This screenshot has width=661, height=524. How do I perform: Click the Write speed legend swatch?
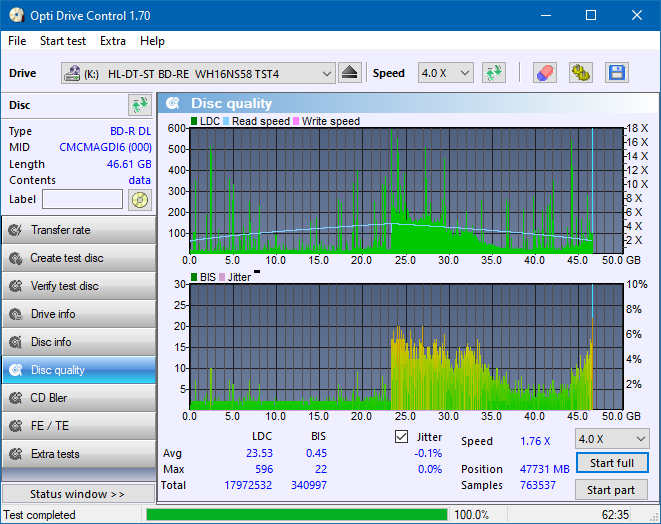pyautogui.click(x=296, y=121)
